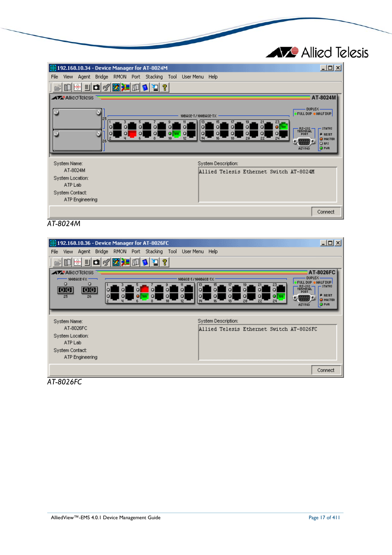This screenshot has width=392, height=555.
Task: Click the blue chart-pencil icon in AT-8026FC toolbar
Action: point(116,262)
